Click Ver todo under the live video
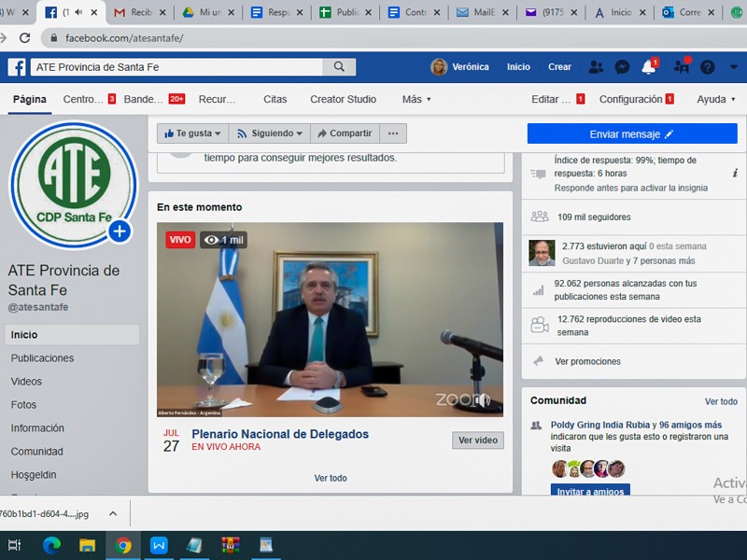747x560 pixels. [x=331, y=478]
